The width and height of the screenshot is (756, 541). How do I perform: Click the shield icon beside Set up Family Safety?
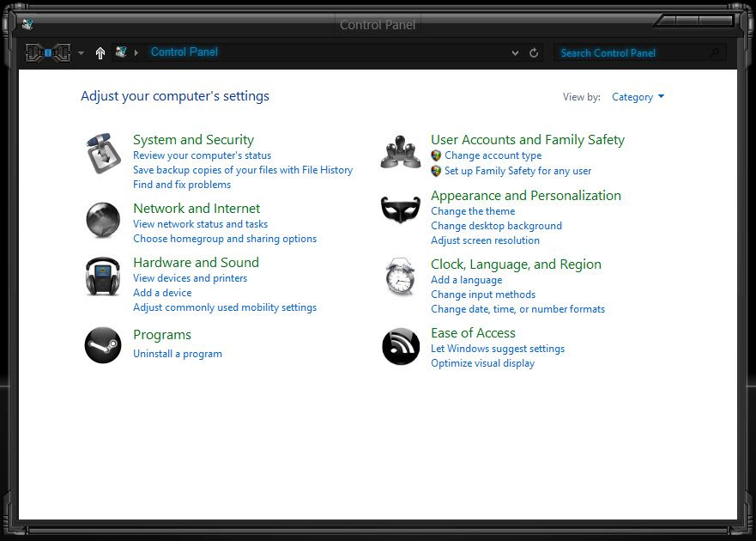[x=436, y=171]
